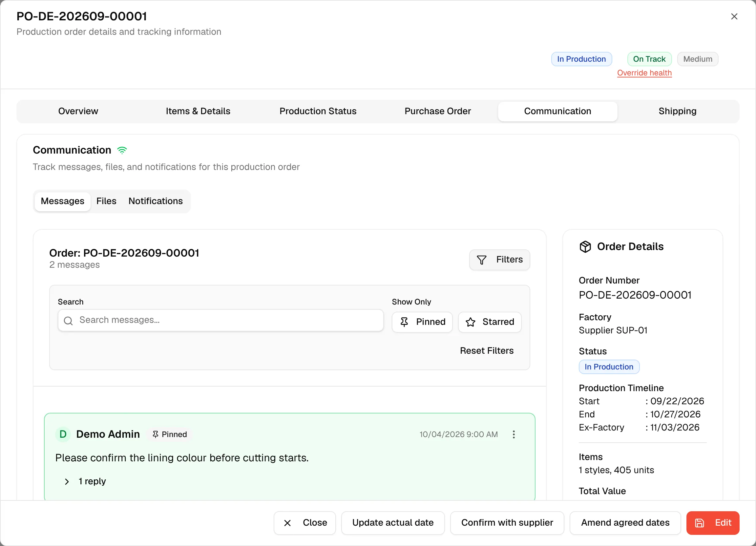Click the Demo Admin avatar letter D
Screen dimensions: 756x546
[63, 434]
